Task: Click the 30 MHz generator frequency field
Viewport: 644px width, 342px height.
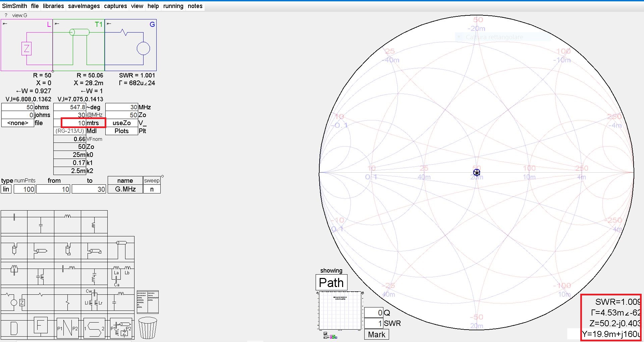Action: [x=122, y=107]
